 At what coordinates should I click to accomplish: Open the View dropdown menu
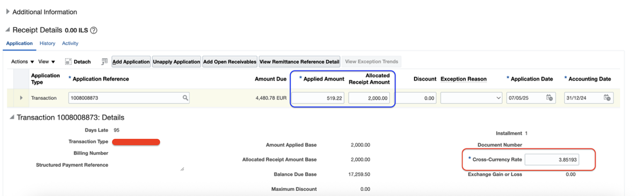click(47, 62)
